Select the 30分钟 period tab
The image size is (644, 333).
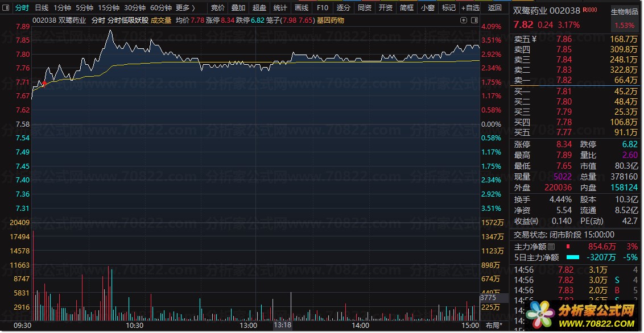[x=135, y=8]
